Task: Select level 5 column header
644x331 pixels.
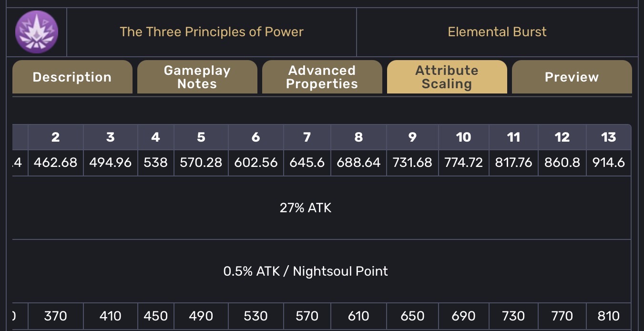Action: tap(201, 137)
